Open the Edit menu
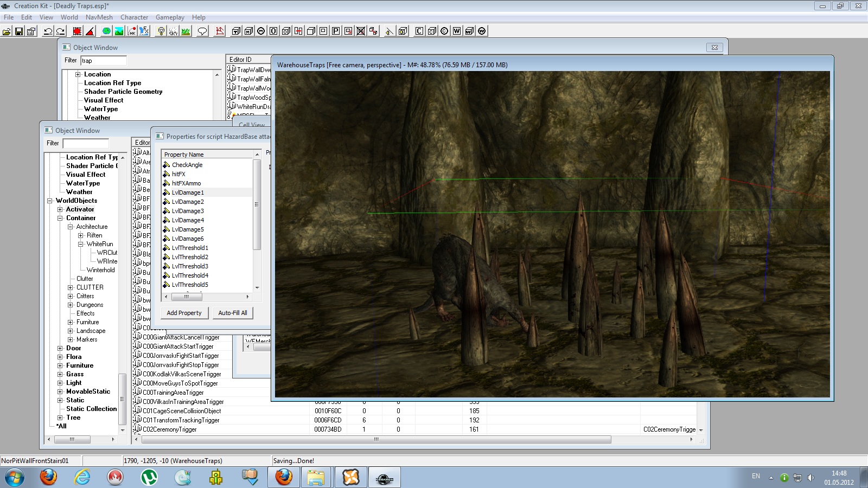Screen dimensions: 868x488 (x=27, y=17)
